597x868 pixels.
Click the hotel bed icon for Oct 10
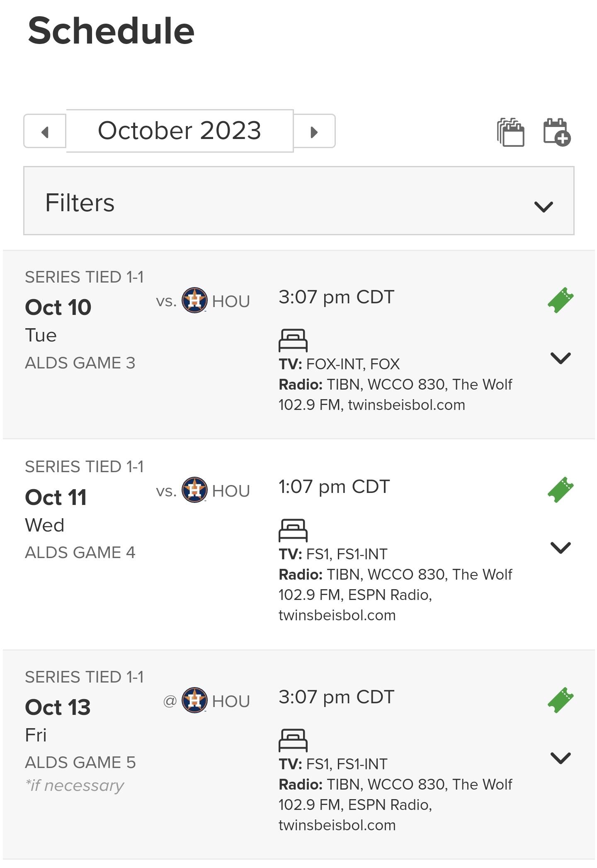pyautogui.click(x=293, y=340)
